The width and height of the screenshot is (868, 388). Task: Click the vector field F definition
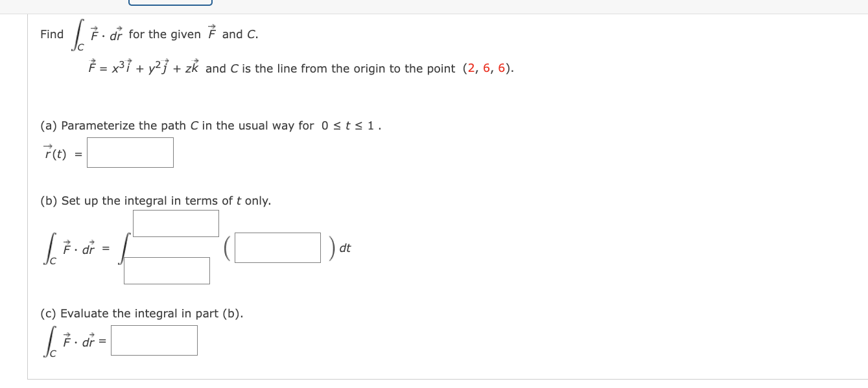(x=143, y=67)
